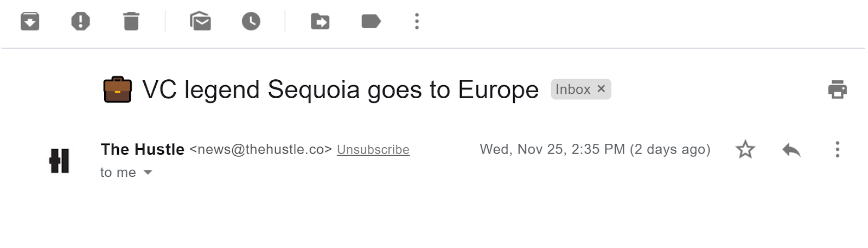Mark the message as unread
Image resolution: width=868 pixels, height=248 pixels.
click(200, 22)
